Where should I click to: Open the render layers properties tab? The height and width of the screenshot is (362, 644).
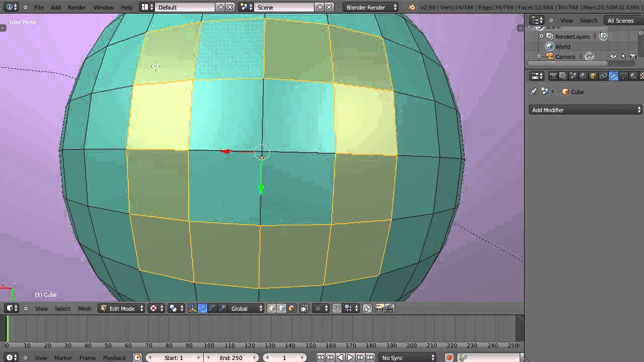point(563,76)
